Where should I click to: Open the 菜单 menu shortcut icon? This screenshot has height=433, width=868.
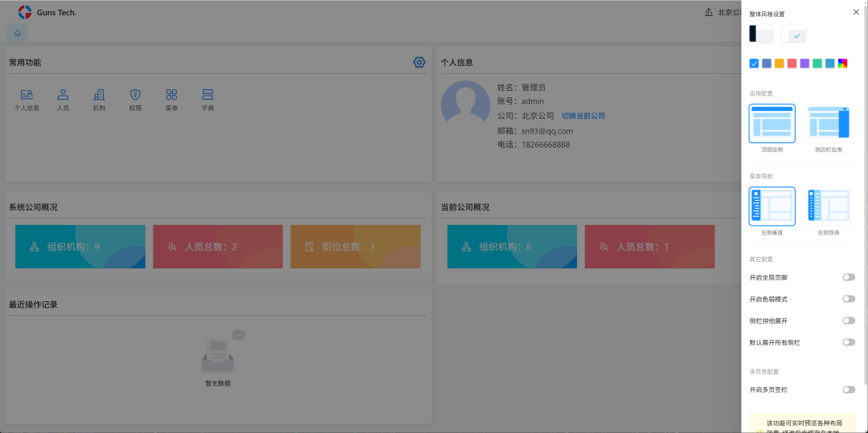171,95
